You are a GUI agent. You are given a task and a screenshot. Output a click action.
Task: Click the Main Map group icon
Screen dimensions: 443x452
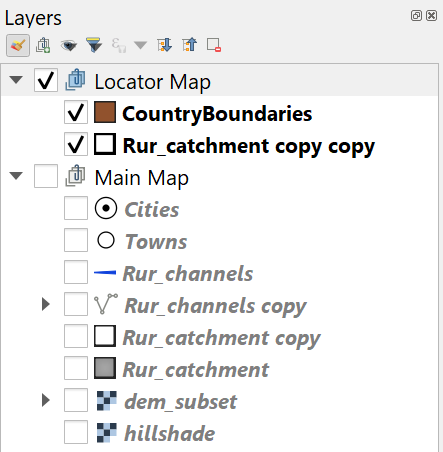(76, 176)
